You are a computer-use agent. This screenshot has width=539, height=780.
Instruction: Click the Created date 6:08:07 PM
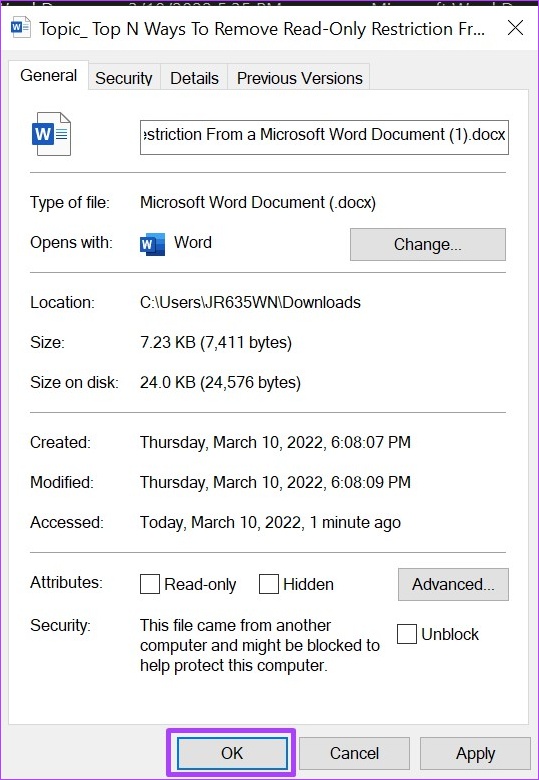point(275,442)
